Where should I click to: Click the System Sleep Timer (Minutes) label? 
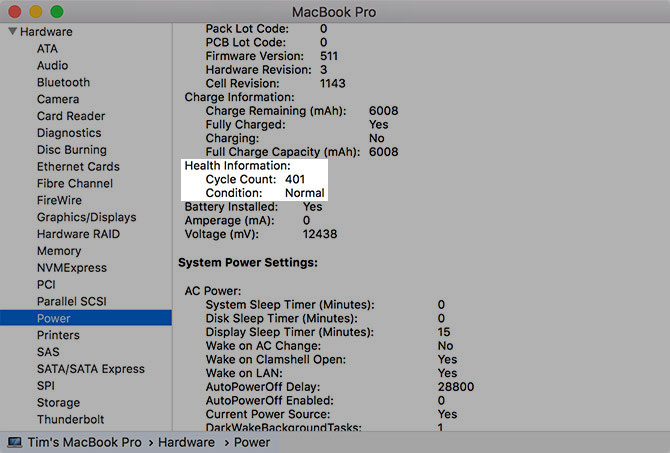[290, 305]
